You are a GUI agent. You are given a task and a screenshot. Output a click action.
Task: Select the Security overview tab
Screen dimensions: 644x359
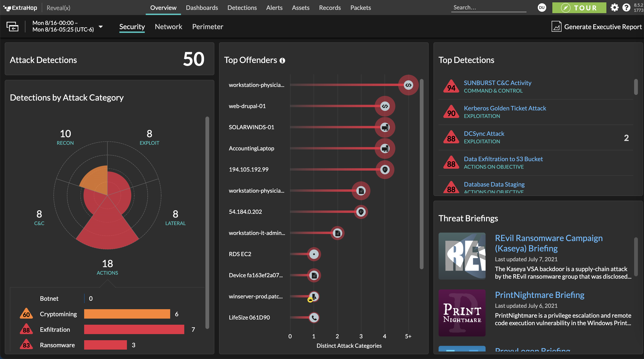point(132,27)
